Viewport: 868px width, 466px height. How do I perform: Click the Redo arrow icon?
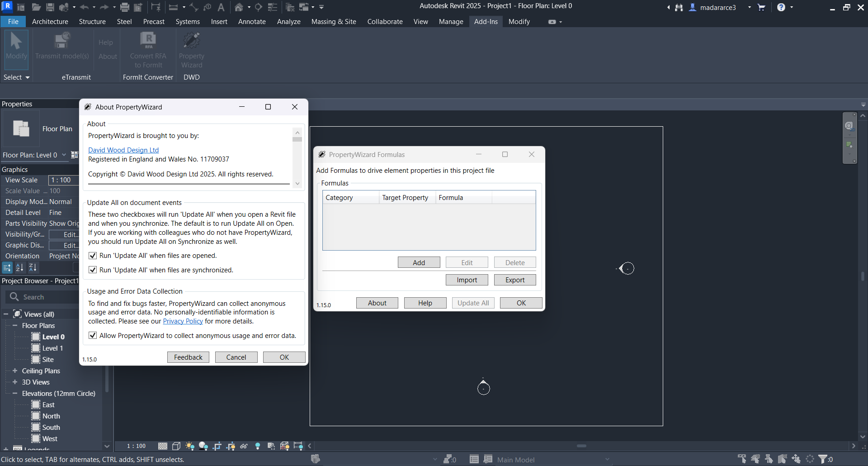104,7
